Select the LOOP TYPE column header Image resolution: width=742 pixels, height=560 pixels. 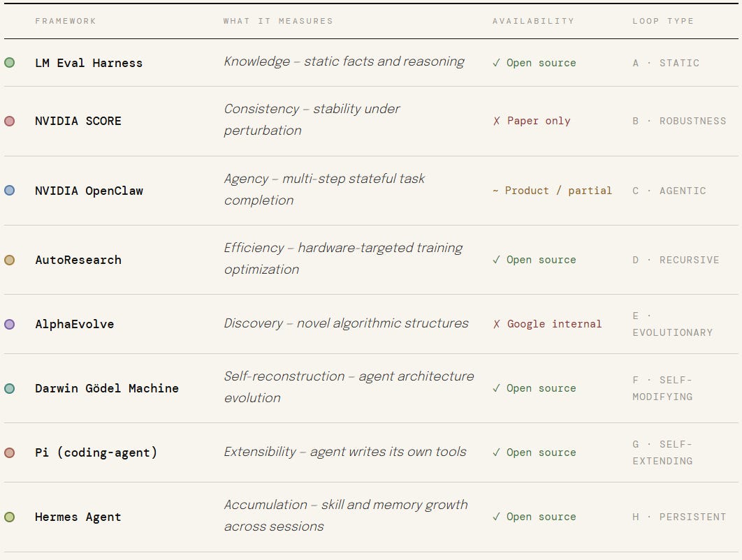click(x=663, y=21)
